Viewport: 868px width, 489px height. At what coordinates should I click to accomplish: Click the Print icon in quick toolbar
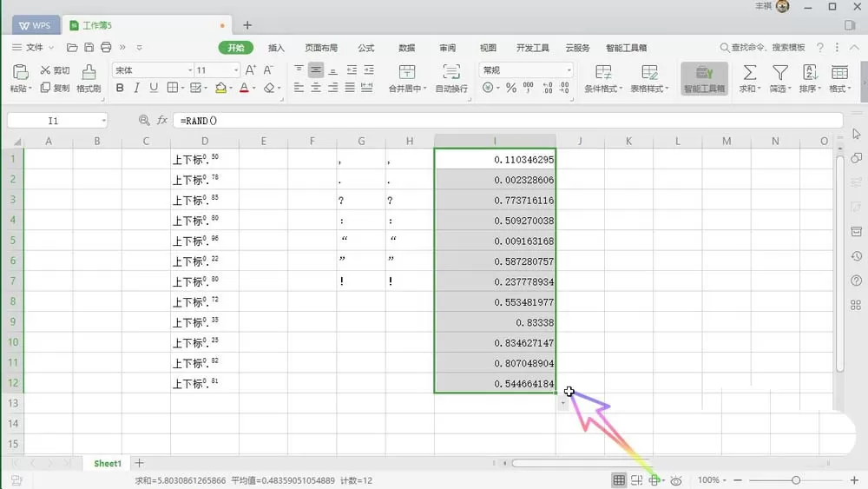(x=106, y=48)
